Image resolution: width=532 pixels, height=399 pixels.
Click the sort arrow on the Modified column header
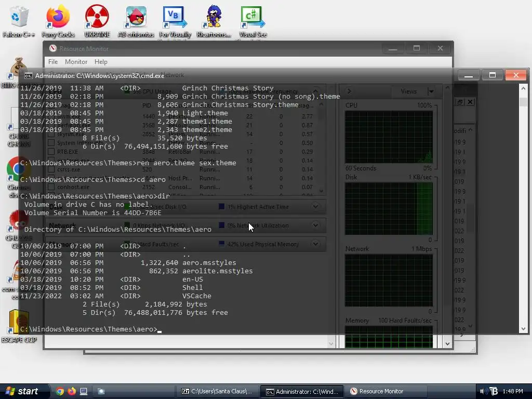coord(470,130)
